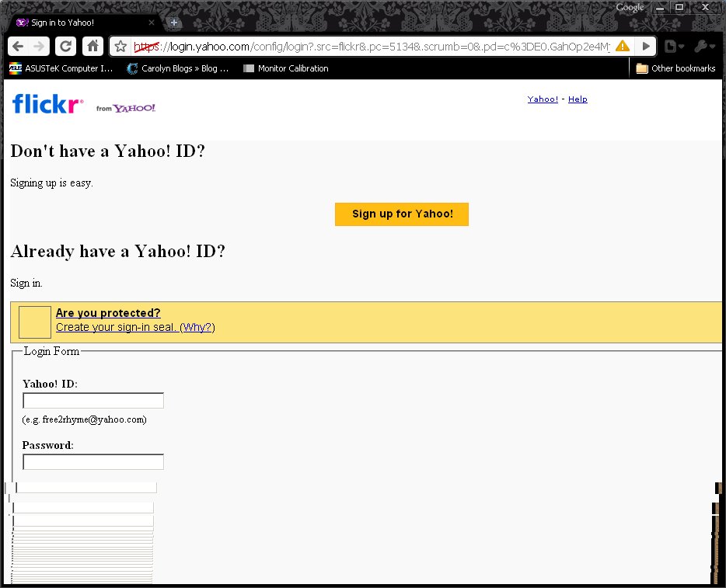The image size is (726, 588).
Task: Open the Monitor Calibration bookmark
Action: pyautogui.click(x=286, y=68)
